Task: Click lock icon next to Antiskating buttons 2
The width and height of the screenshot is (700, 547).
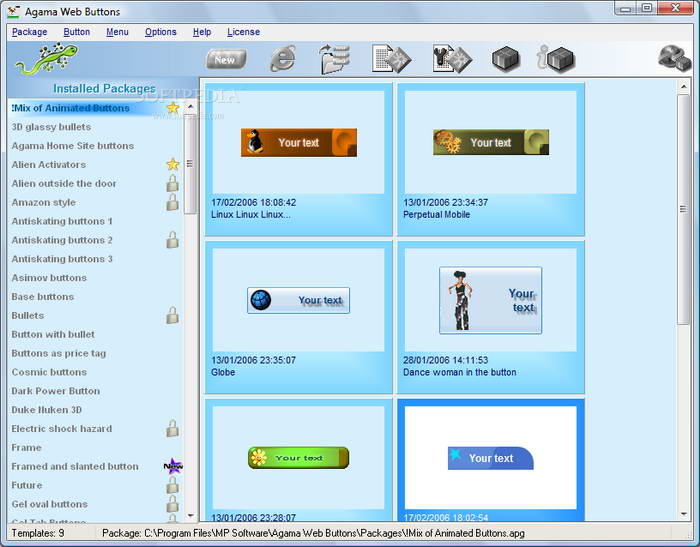Action: coord(173,240)
